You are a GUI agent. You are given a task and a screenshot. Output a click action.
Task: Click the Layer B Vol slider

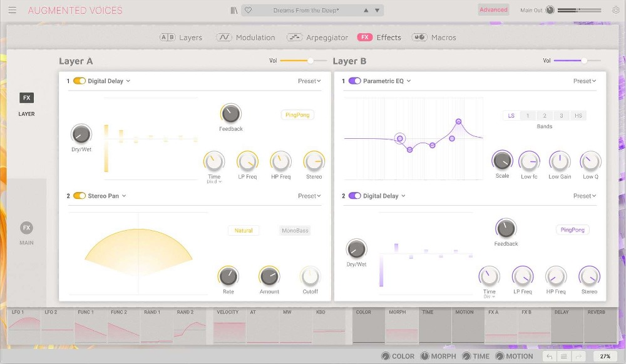tap(583, 61)
